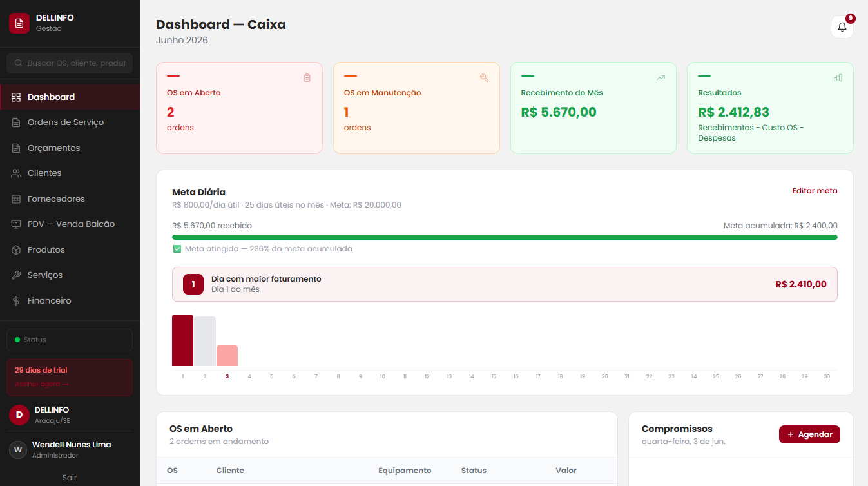Click the wrench icon on OS em Manutenção card

(x=484, y=78)
